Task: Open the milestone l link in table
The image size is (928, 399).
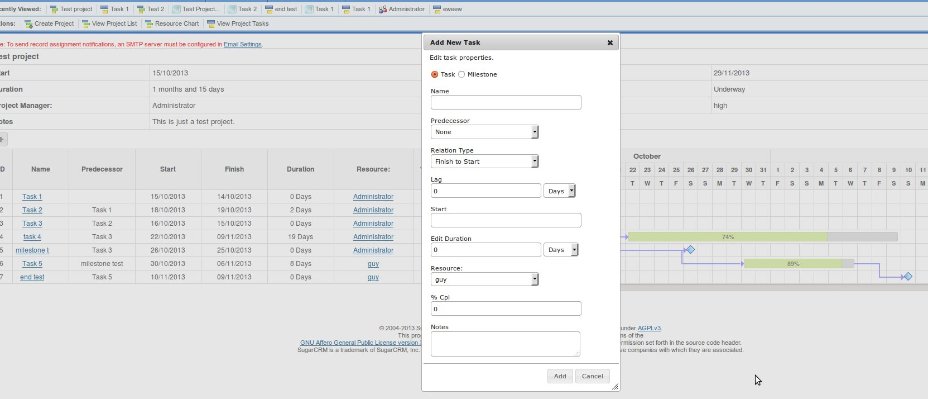Action: pyautogui.click(x=32, y=250)
